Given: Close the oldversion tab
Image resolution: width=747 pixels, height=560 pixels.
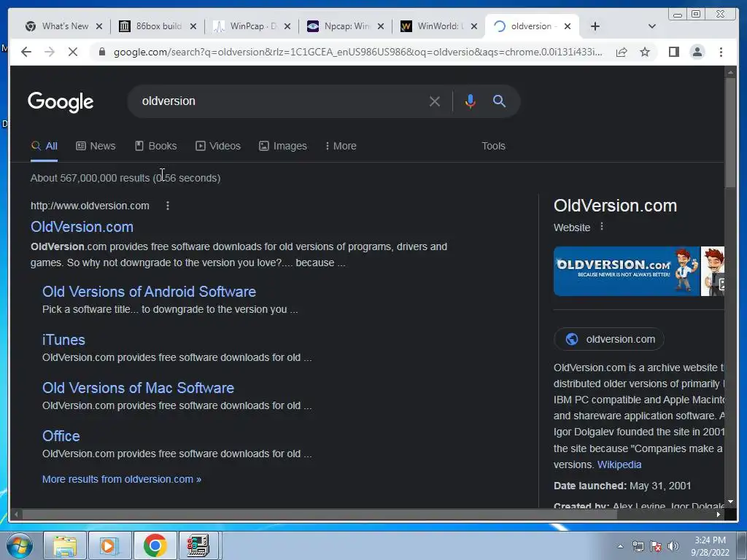Looking at the screenshot, I should pyautogui.click(x=568, y=26).
